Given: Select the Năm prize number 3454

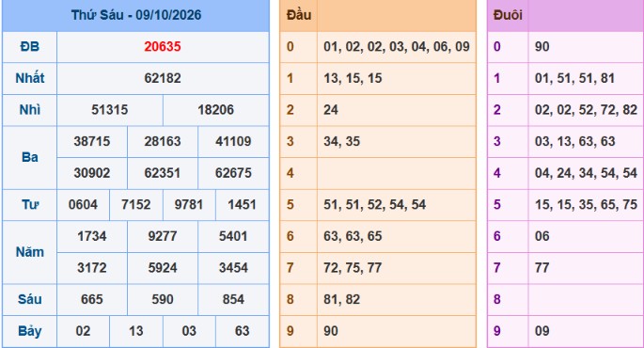Looking at the screenshot, I should click(233, 268).
